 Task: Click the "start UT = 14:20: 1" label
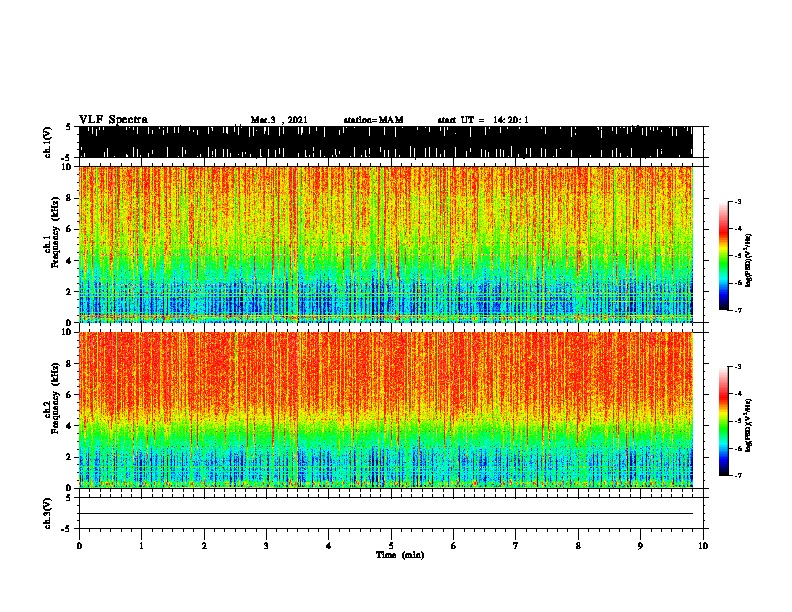[483, 120]
